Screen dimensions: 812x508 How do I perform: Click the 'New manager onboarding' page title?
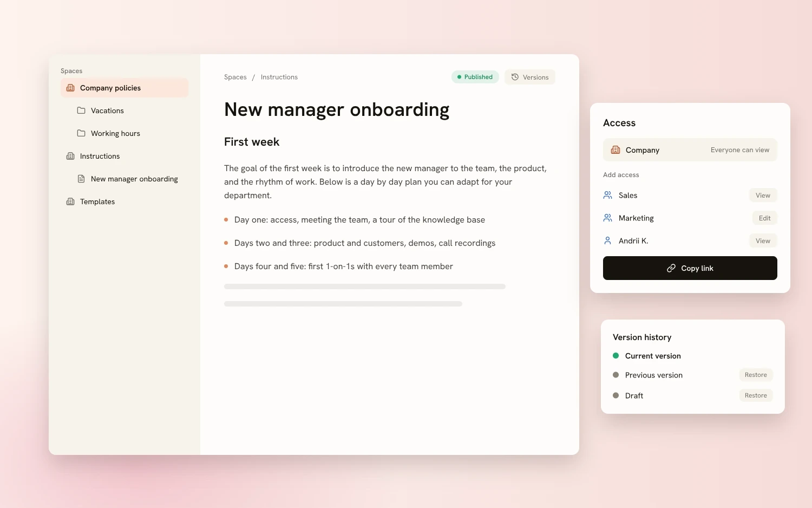(337, 109)
